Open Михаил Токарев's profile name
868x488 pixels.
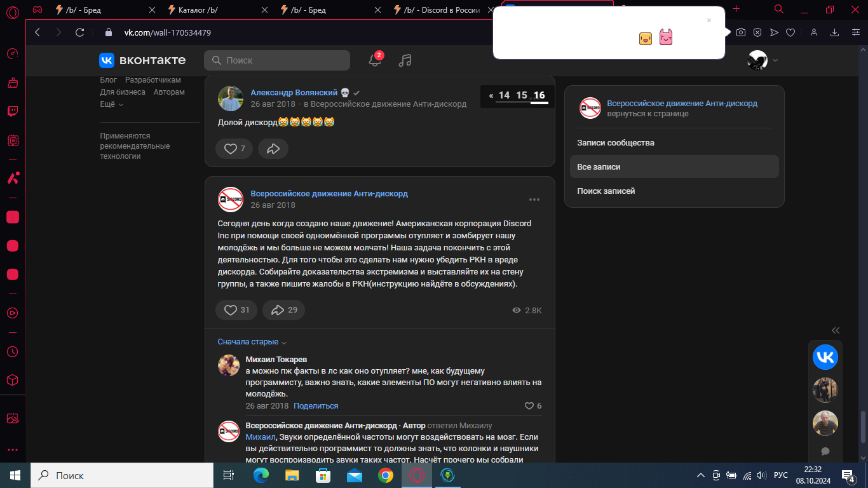click(276, 360)
